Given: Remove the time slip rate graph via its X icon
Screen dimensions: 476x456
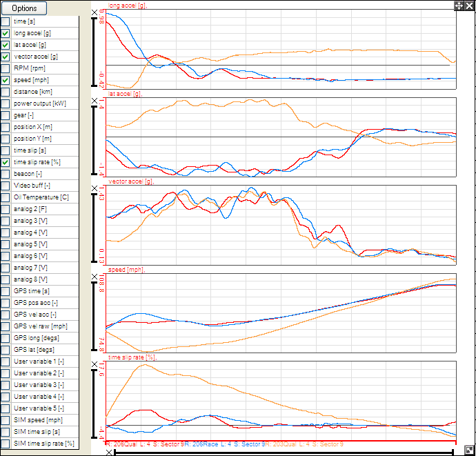Looking at the screenshot, I should click(95, 365).
